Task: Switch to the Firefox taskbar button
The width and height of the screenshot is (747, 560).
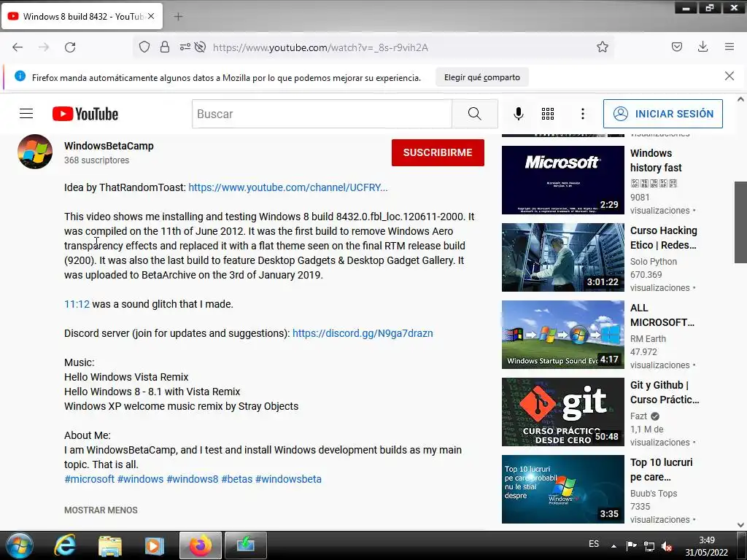Action: pos(201,545)
